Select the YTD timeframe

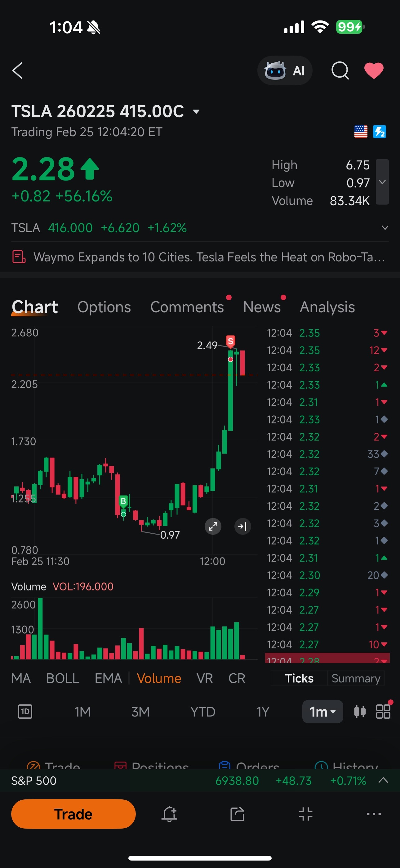coord(203,712)
